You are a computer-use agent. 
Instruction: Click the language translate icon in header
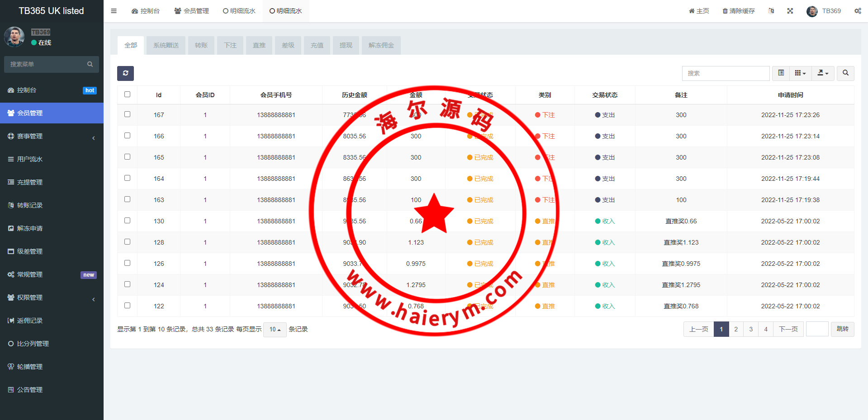pyautogui.click(x=771, y=11)
